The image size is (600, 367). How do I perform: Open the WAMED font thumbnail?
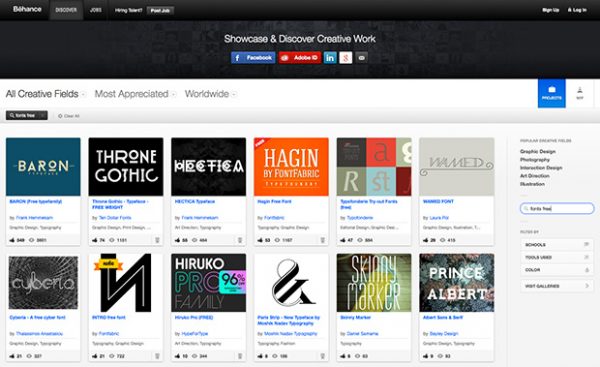(457, 167)
